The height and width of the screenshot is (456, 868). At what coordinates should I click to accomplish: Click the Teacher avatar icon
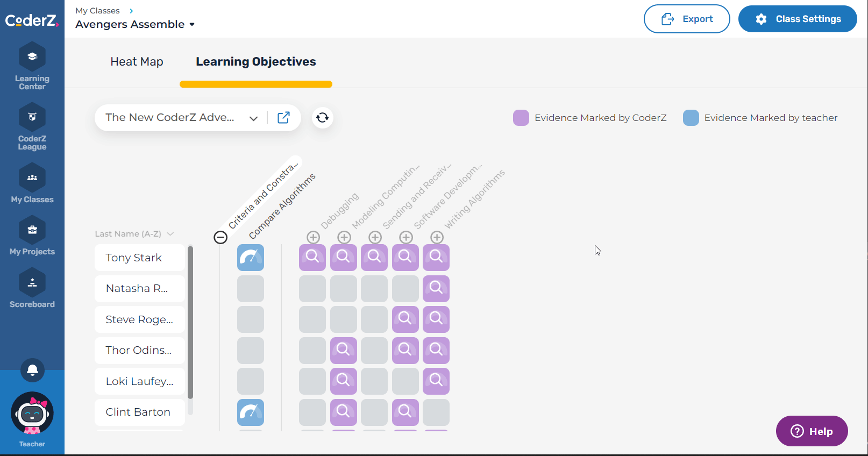[x=32, y=413]
